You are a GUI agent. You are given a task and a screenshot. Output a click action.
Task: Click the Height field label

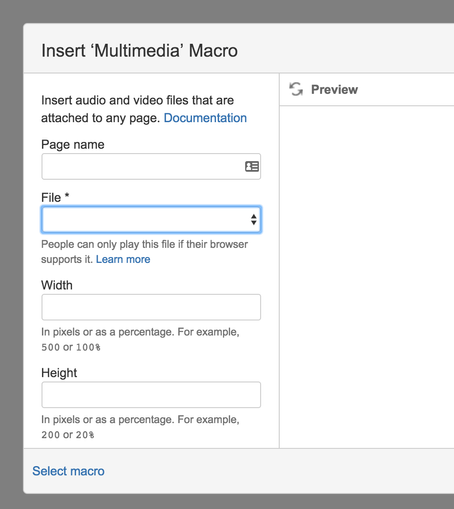[x=59, y=373]
